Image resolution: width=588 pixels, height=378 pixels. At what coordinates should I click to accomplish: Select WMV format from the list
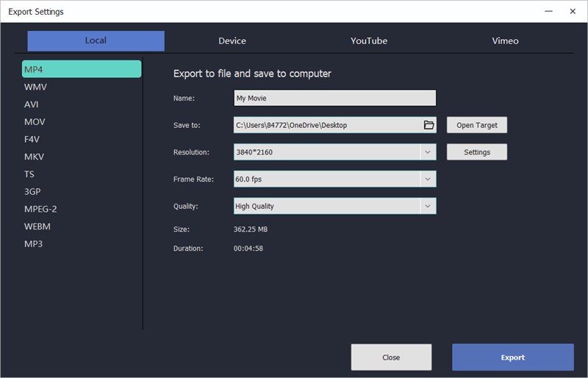click(35, 87)
